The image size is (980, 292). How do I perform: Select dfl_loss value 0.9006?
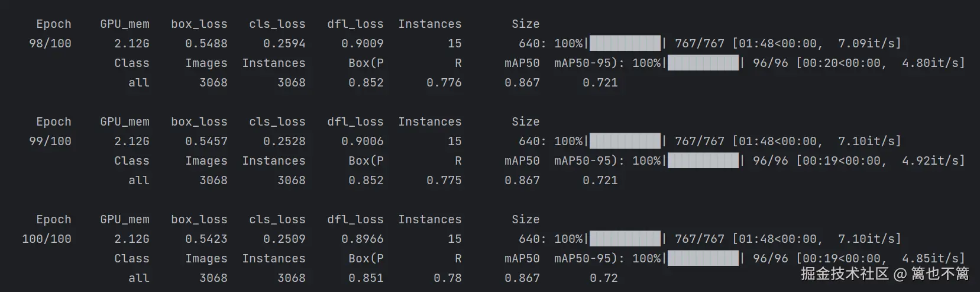coord(362,141)
